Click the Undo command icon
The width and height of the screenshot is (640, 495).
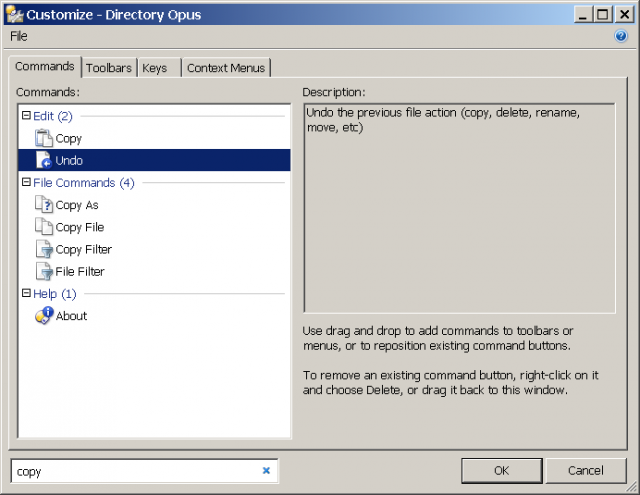click(44, 160)
